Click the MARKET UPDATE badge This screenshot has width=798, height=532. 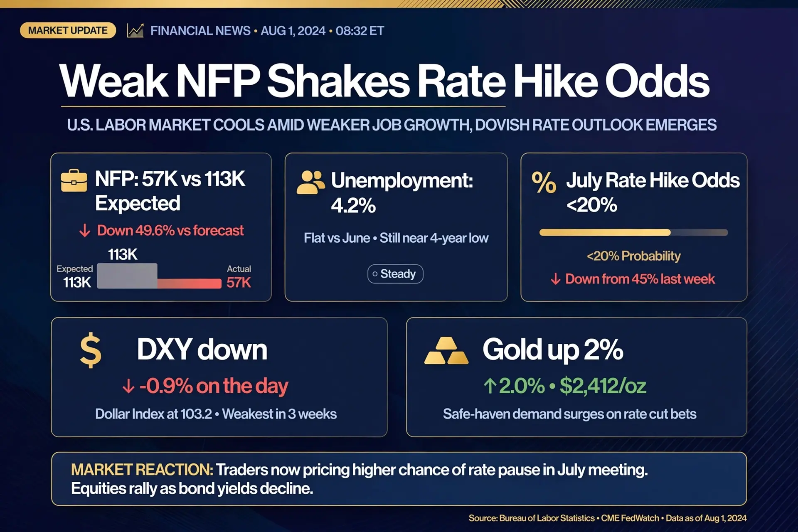point(68,30)
